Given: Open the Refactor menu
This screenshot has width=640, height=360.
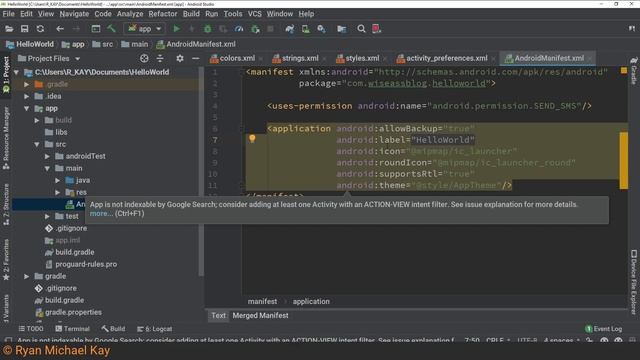Looking at the screenshot, I should pos(163,14).
